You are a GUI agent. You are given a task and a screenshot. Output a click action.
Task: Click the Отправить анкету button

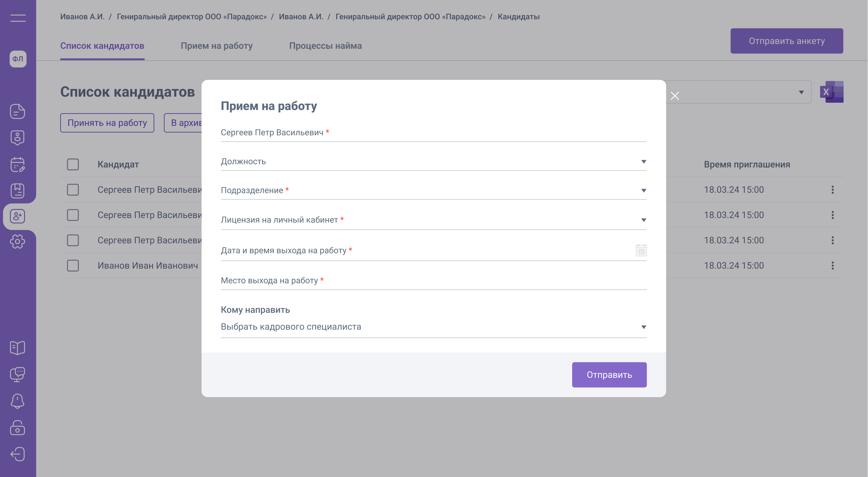786,41
